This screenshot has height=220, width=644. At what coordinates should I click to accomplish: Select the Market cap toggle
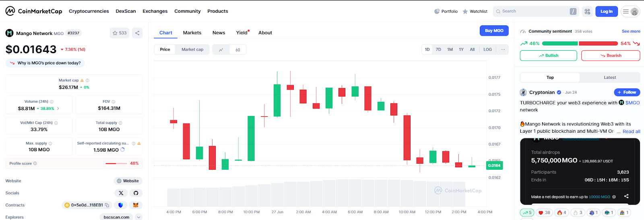192,49
